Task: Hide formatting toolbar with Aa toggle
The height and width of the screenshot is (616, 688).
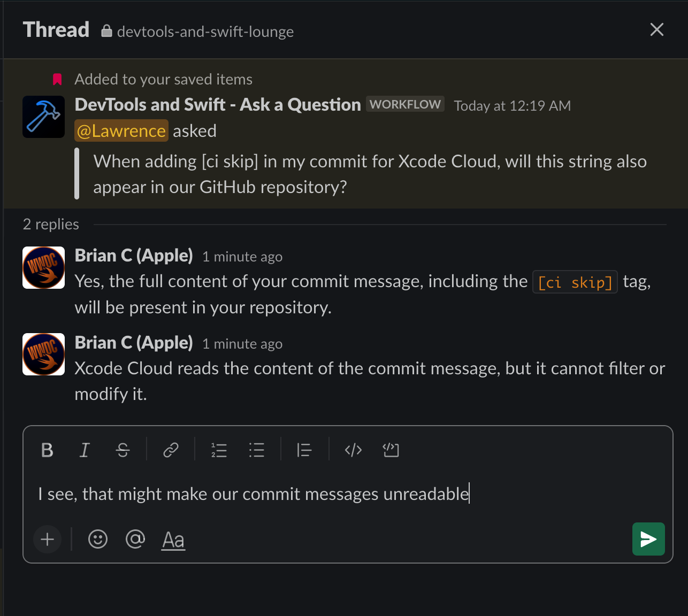Action: tap(173, 540)
